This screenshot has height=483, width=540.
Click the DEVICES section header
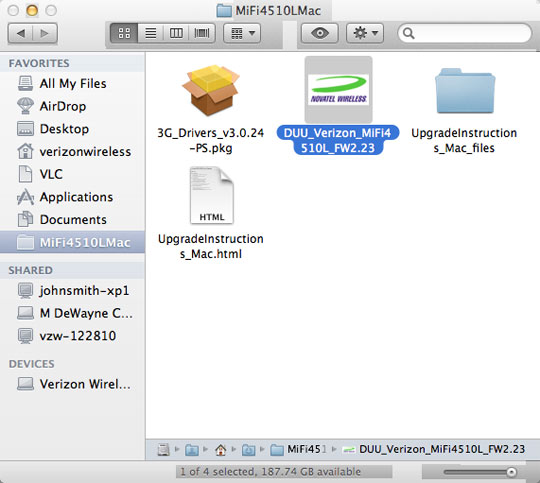point(32,364)
